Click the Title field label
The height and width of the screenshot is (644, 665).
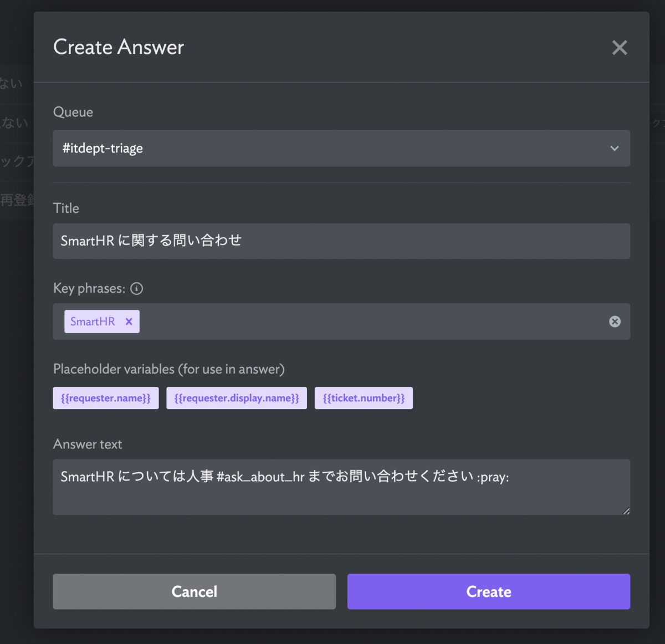[66, 208]
